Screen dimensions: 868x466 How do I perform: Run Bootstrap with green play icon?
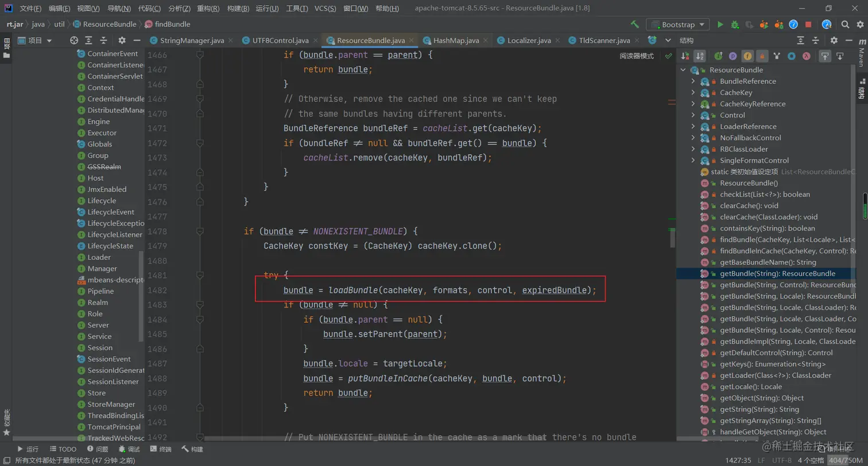720,24
